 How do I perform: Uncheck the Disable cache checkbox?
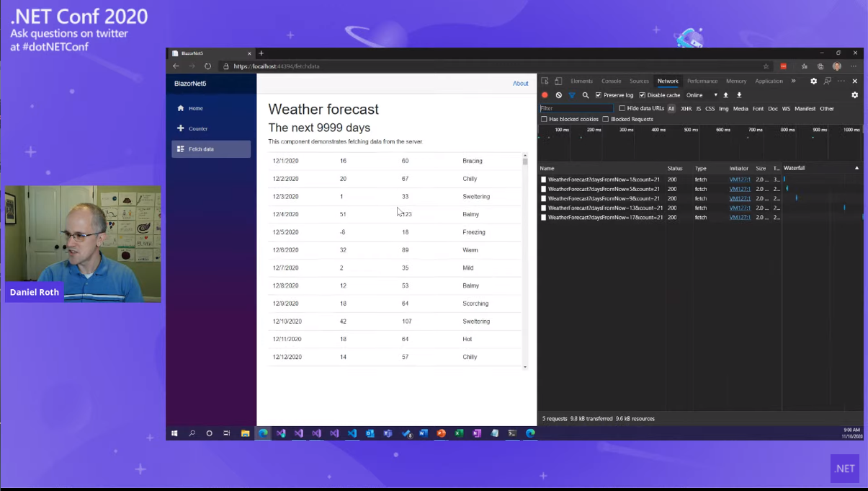642,95
